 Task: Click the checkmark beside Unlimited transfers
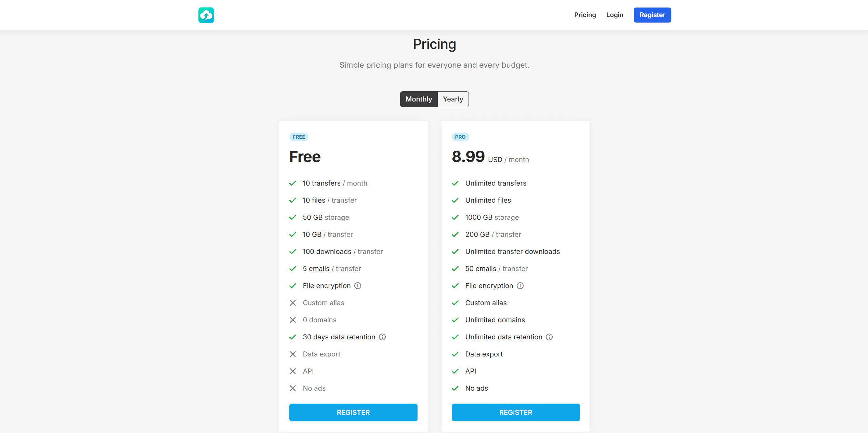coord(455,183)
